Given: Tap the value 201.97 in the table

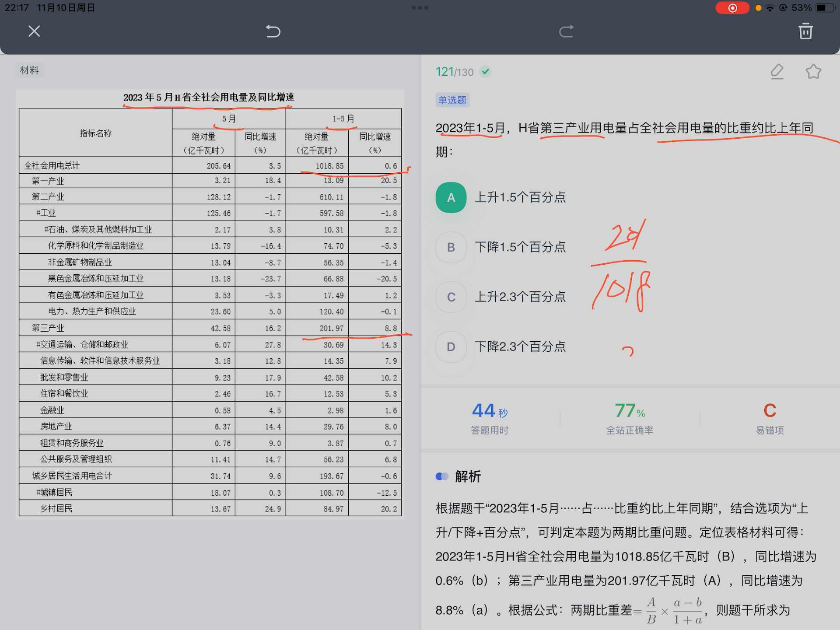Looking at the screenshot, I should tap(331, 329).
